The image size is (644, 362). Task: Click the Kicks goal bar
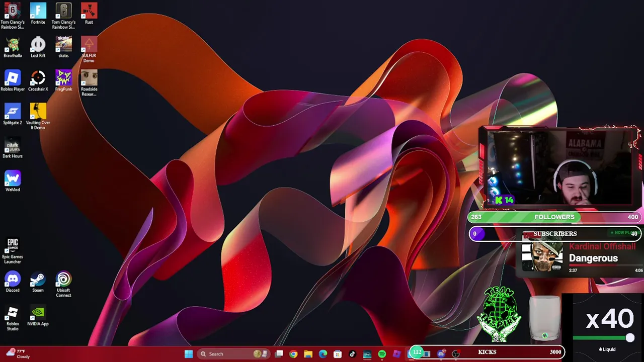[x=487, y=352]
